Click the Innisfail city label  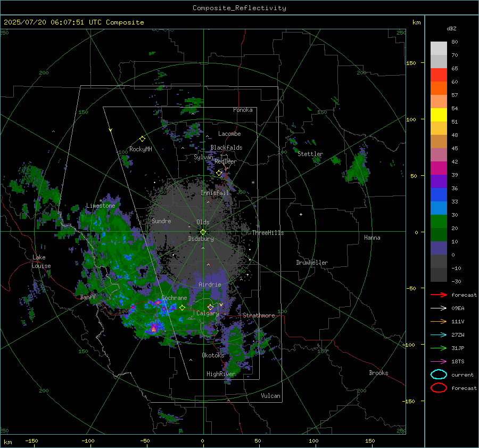[x=215, y=193]
